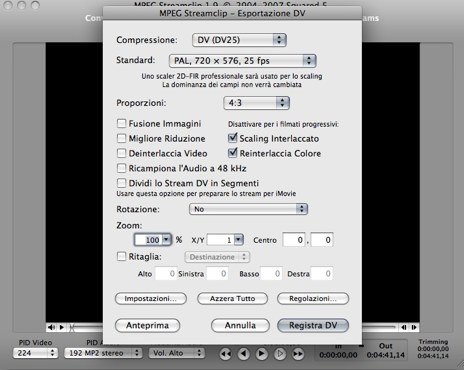Click the first Centro coordinate field
Screen dimensions: 464x370
tap(294, 240)
